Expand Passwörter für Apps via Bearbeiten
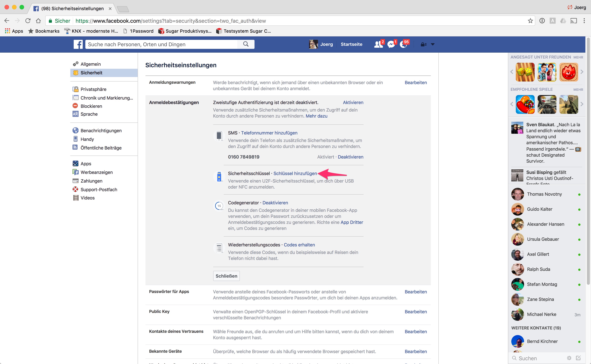591x364 pixels. tap(416, 292)
